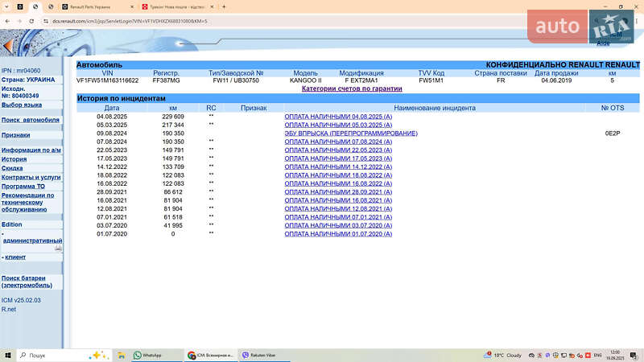Open Поиск автомобиля in the sidebar
The image size is (644, 362).
(31, 120)
